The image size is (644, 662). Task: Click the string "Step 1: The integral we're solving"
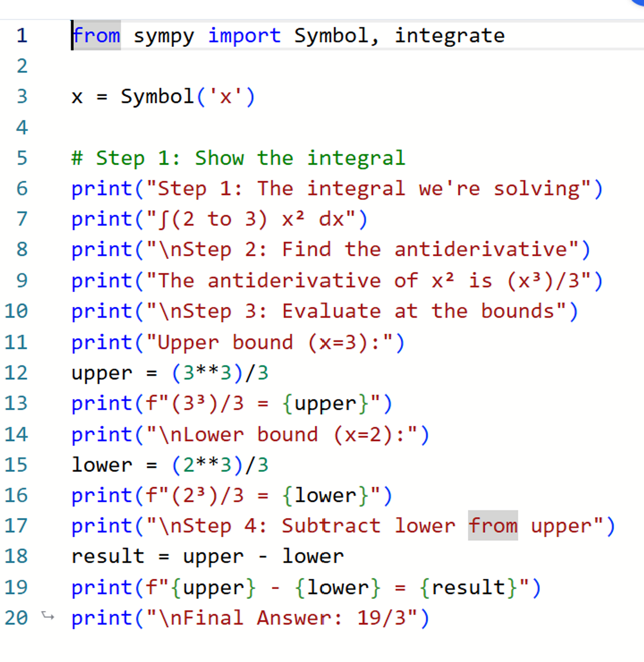(368, 189)
